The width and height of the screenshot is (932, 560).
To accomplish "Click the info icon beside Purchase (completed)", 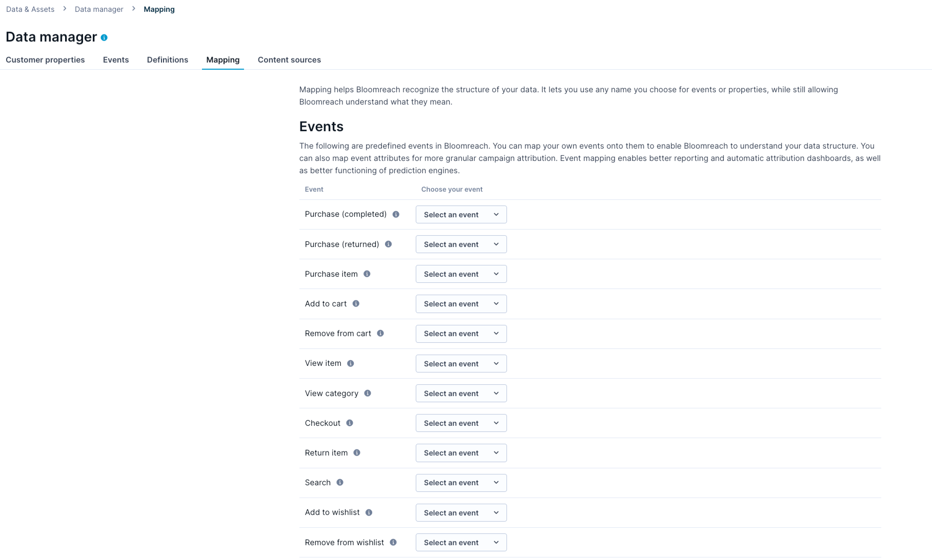I will [x=396, y=214].
